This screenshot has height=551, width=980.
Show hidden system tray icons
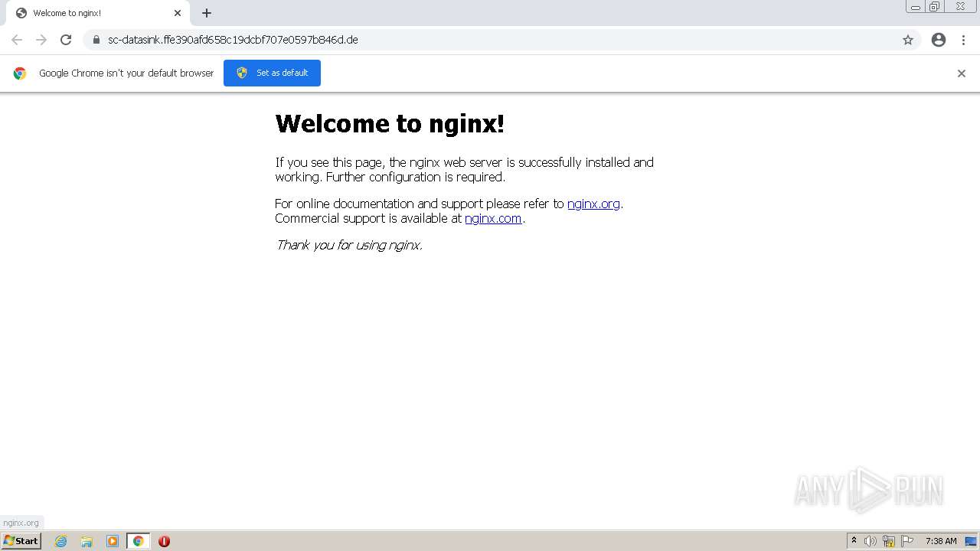coord(854,541)
